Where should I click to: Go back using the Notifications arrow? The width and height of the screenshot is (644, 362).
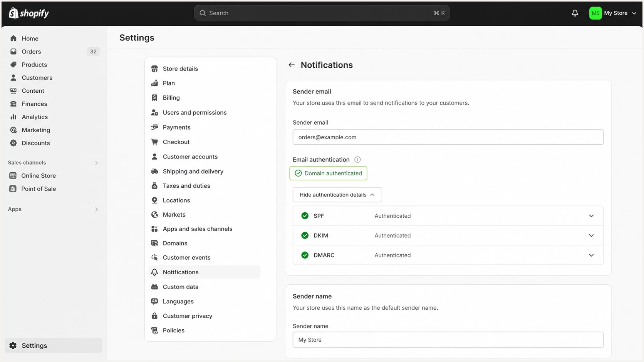(292, 65)
